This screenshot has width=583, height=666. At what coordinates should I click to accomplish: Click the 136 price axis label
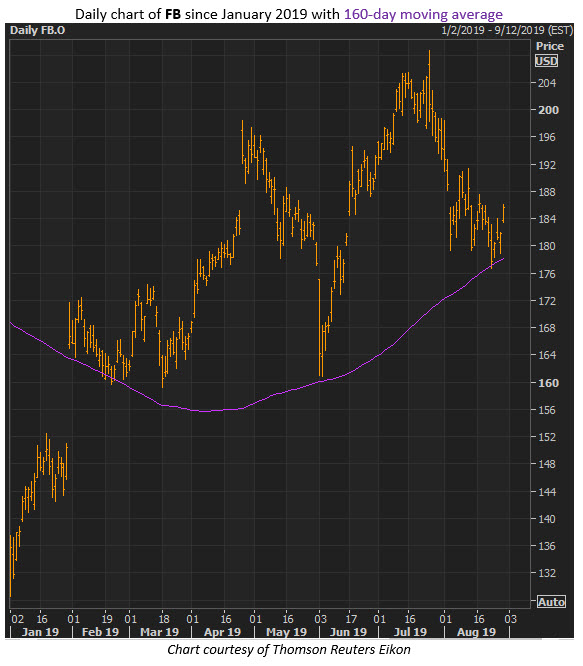pos(546,546)
